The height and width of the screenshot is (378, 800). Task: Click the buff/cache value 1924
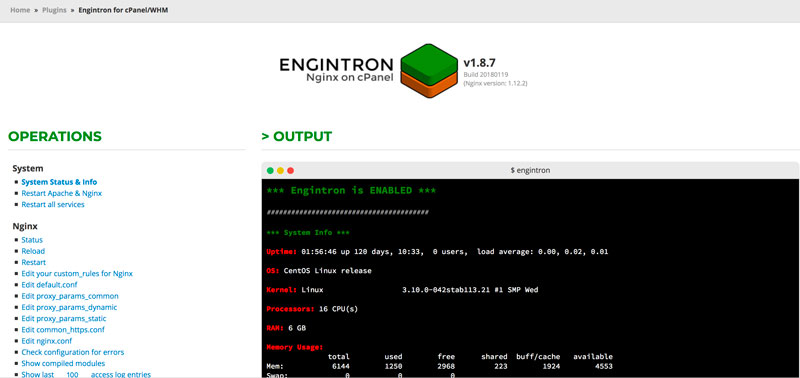(x=552, y=366)
